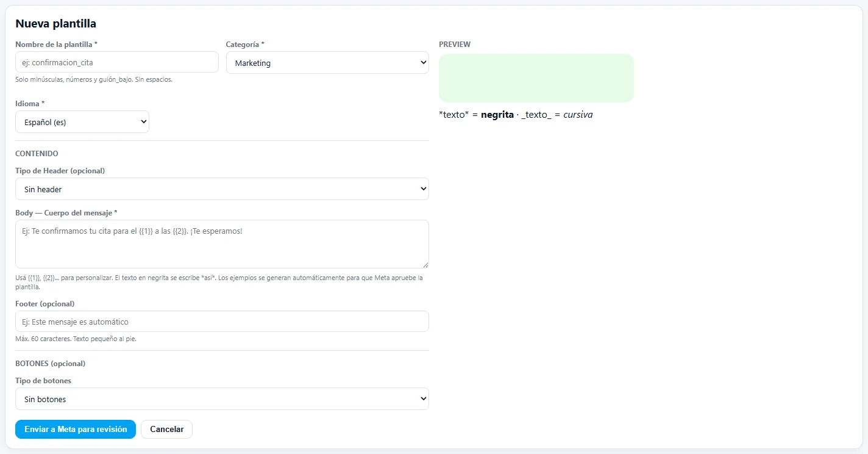The width and height of the screenshot is (868, 454).
Task: Open the Idioma dropdown showing Español
Action: [x=82, y=122]
